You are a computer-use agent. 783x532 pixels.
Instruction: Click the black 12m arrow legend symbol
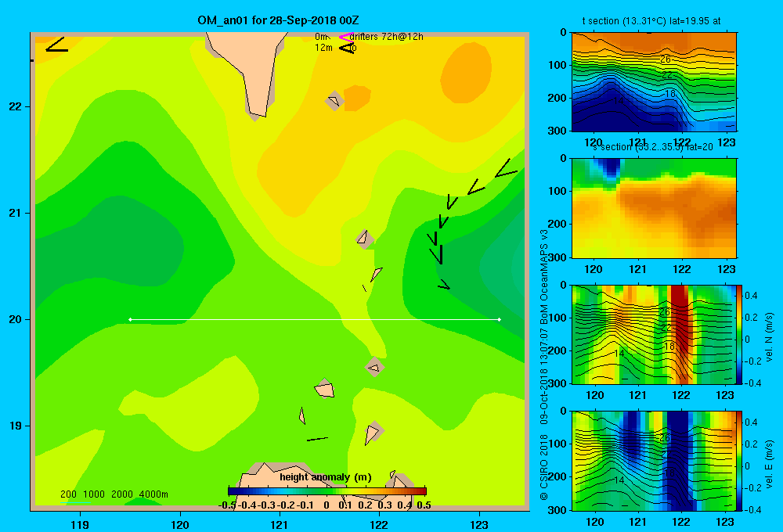click(x=347, y=48)
